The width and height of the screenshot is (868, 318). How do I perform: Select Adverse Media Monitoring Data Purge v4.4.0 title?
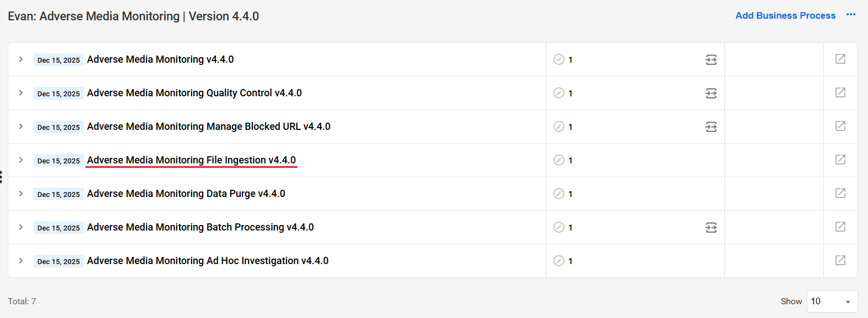pos(186,194)
